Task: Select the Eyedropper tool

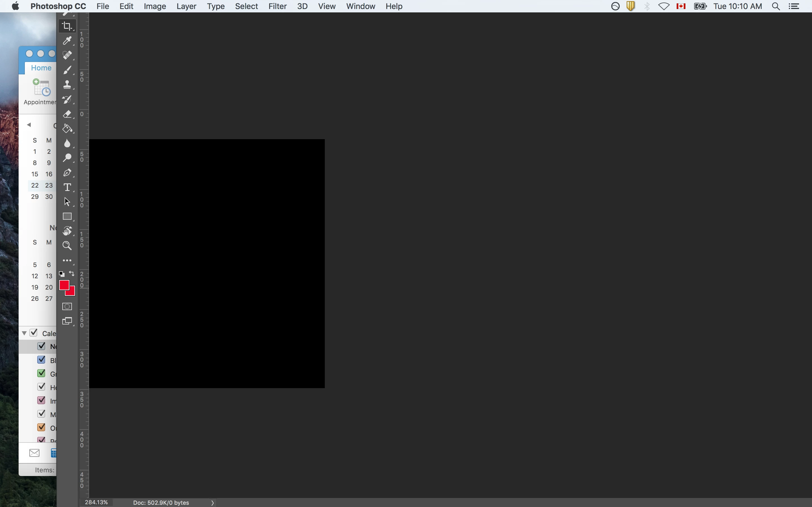Action: [67, 41]
